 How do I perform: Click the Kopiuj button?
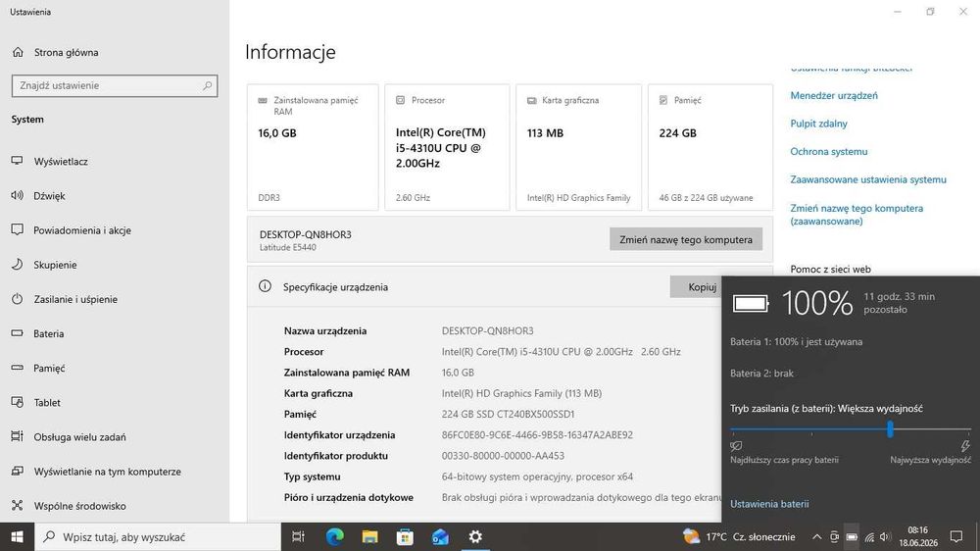pos(696,287)
